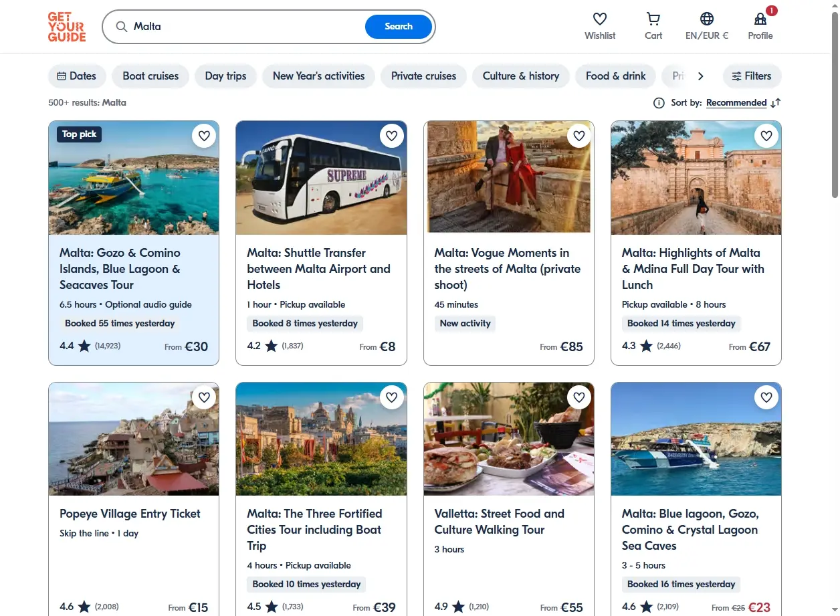Image resolution: width=840 pixels, height=616 pixels.
Task: Select the Food & drink chip
Action: tap(615, 76)
